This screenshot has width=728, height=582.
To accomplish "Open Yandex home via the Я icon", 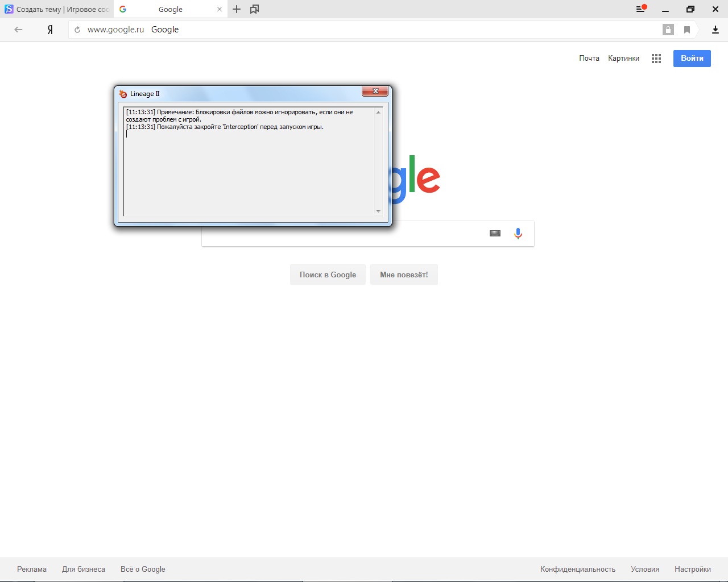I will point(50,30).
